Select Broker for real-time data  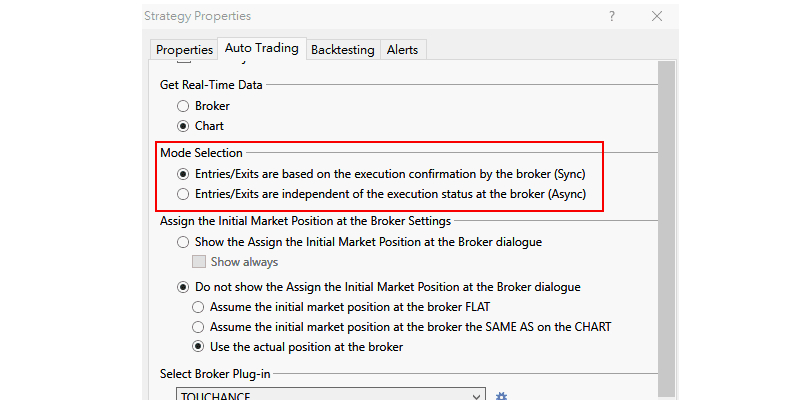(x=182, y=105)
